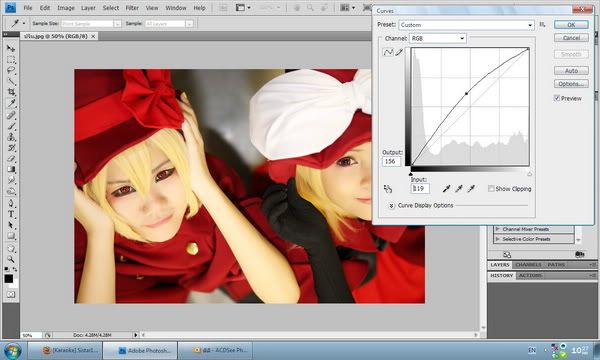Viewport: 600px width, 360px height.
Task: Choose the edit-points curve mode button
Action: (x=388, y=52)
